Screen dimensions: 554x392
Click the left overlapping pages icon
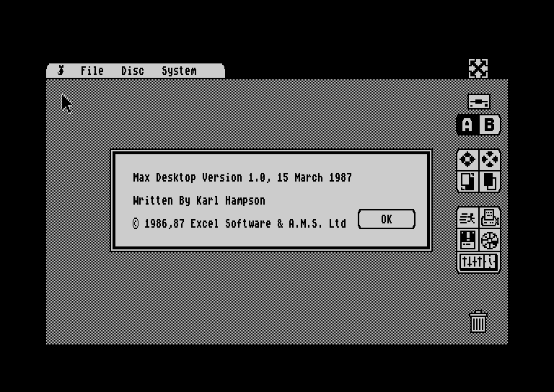pyautogui.click(x=467, y=182)
